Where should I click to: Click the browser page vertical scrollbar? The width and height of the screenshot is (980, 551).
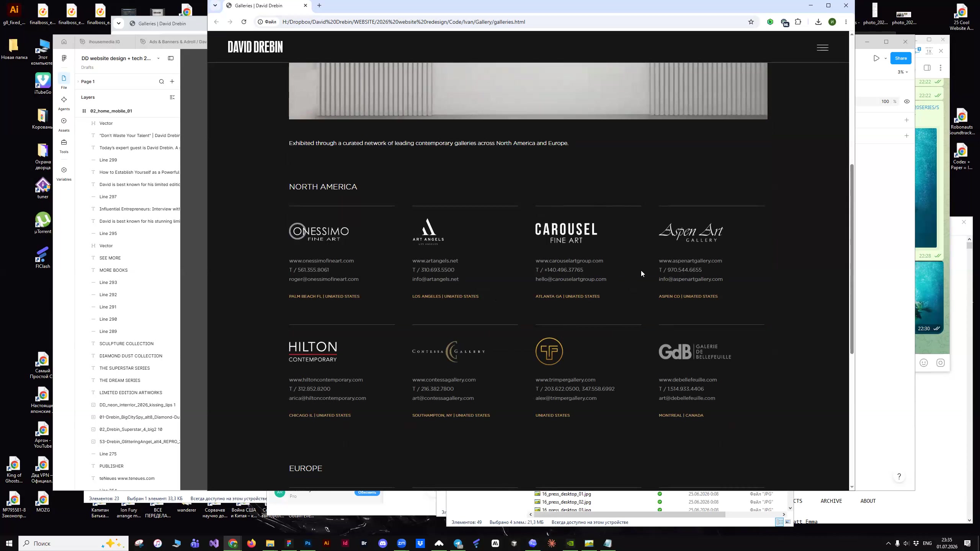(852, 259)
